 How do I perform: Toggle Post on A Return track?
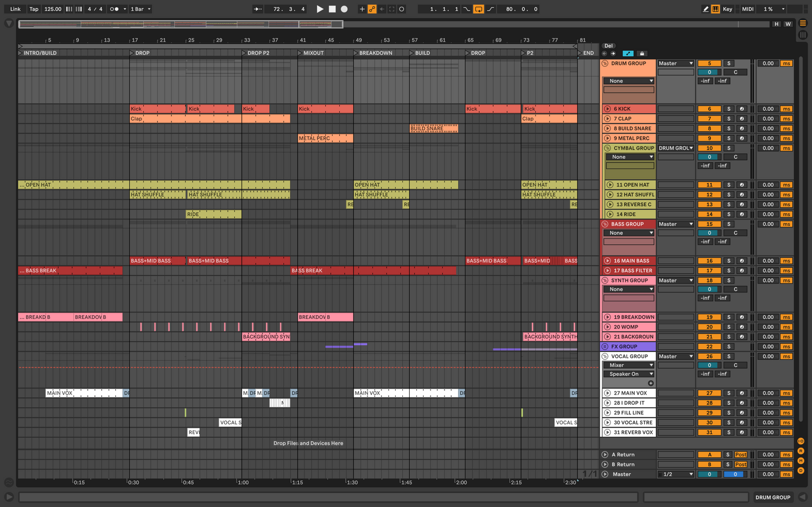[741, 455]
